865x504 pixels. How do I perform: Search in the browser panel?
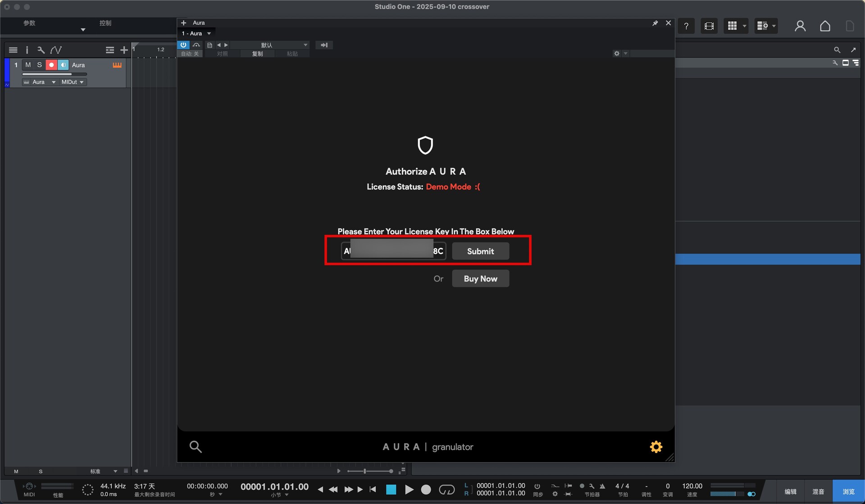click(837, 50)
